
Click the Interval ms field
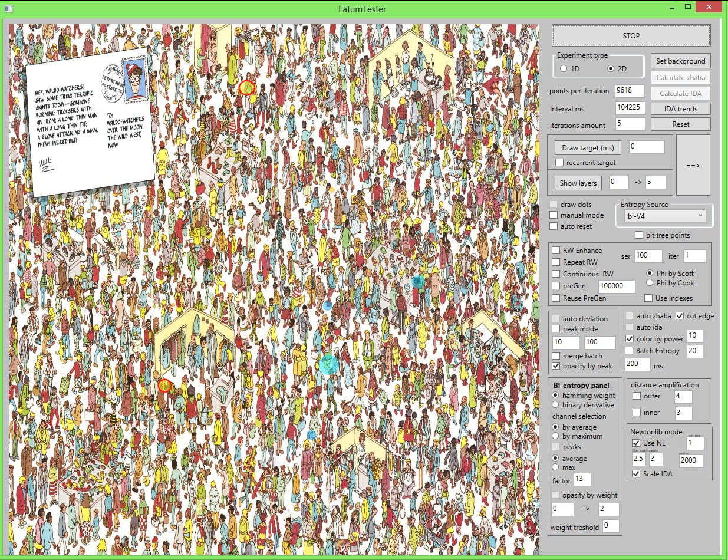tap(630, 108)
